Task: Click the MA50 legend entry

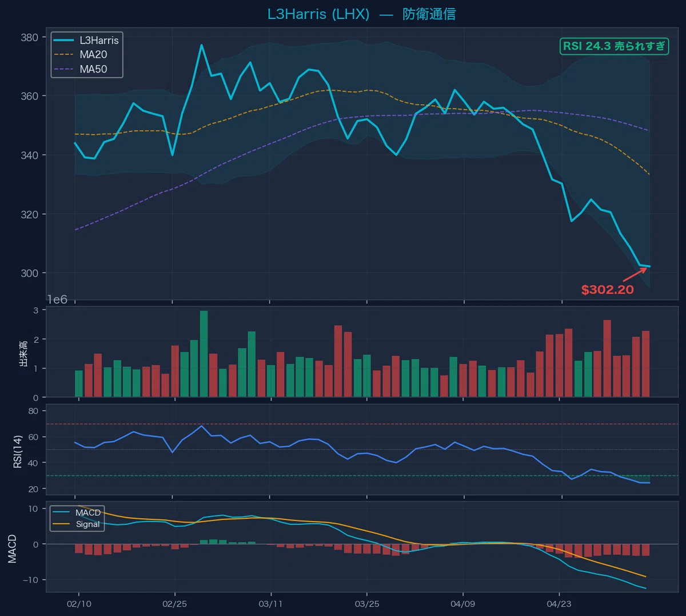Action: 80,69
